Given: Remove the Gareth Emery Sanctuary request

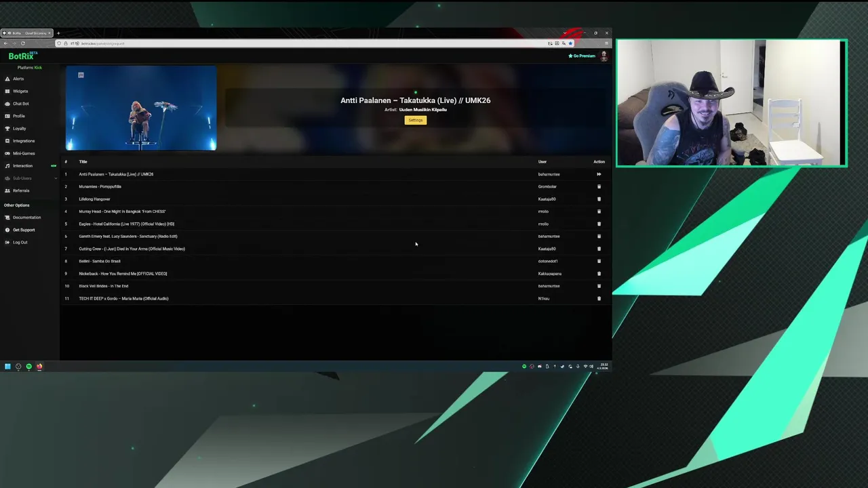Looking at the screenshot, I should click(x=599, y=237).
